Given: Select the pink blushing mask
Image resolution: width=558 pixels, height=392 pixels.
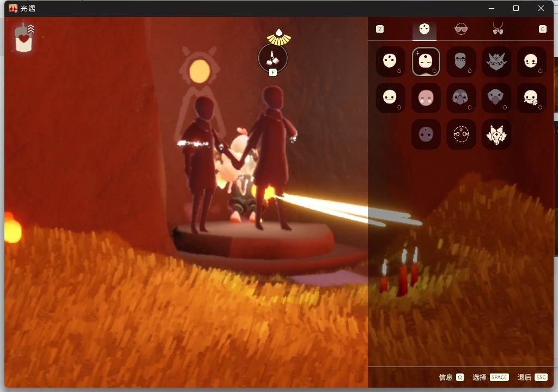Looking at the screenshot, I should click(x=426, y=98).
